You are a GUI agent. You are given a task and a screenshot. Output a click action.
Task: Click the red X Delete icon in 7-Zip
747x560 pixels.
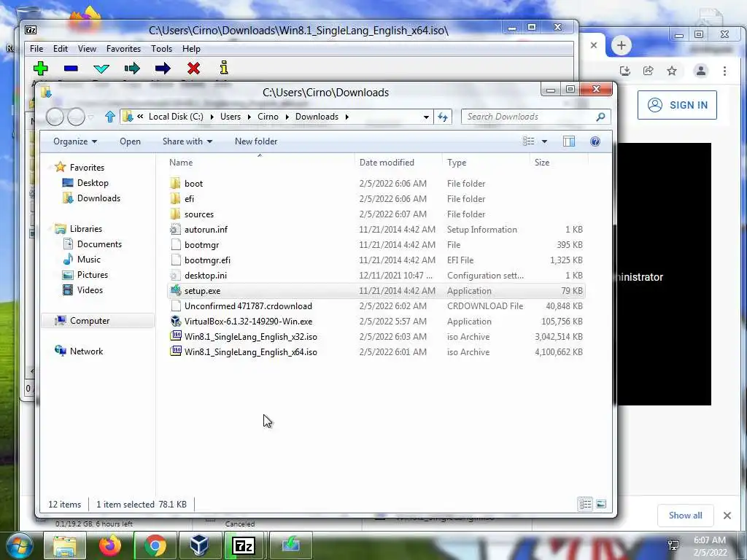pos(193,69)
